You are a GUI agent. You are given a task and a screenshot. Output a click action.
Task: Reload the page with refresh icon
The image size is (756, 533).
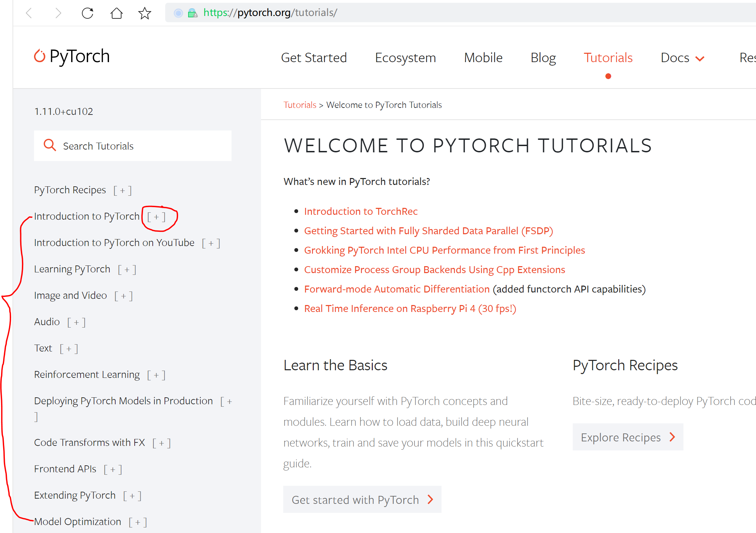tap(87, 13)
